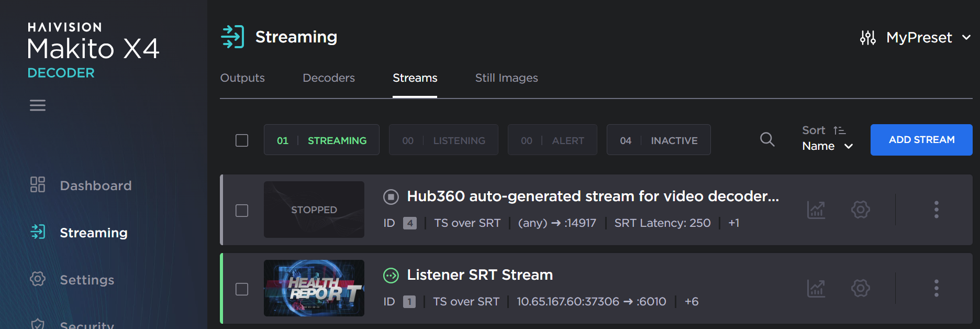
Task: Open the Hub360 auto-generated stream title
Action: coord(593,196)
